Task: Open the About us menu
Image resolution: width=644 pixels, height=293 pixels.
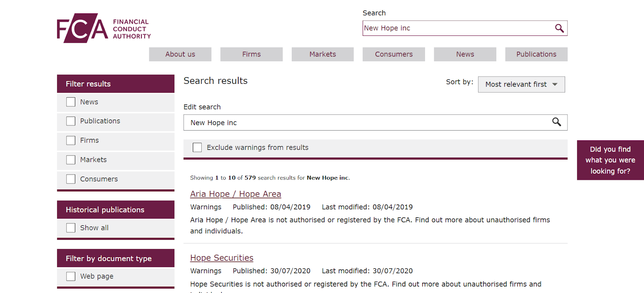Action: pos(180,54)
